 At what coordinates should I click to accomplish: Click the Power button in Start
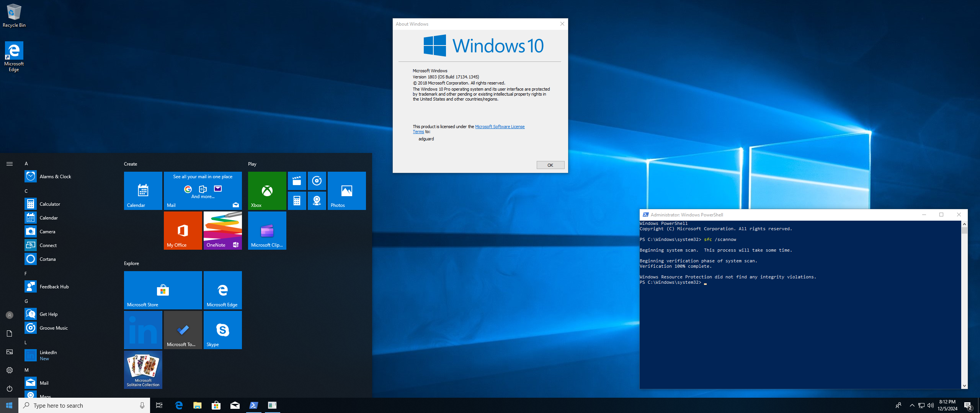pos(10,389)
